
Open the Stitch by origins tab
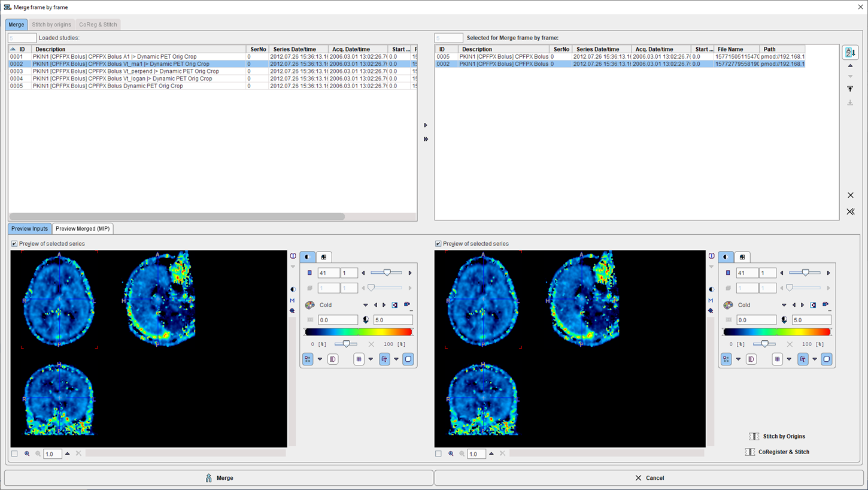(x=51, y=25)
